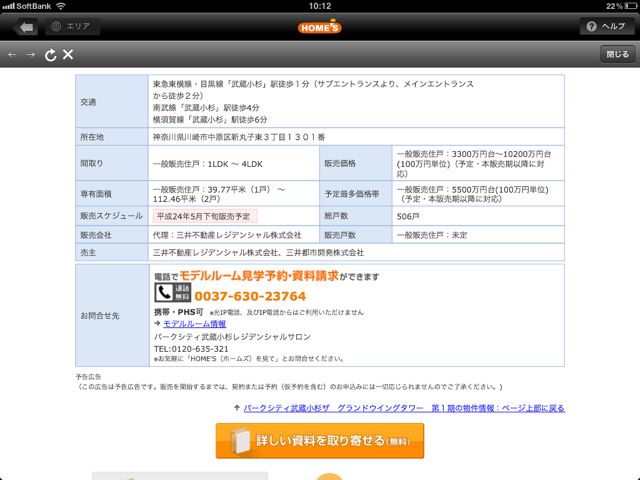Select the address 神奈川県川崎市中原区 text
The image size is (640, 480).
coord(239,137)
